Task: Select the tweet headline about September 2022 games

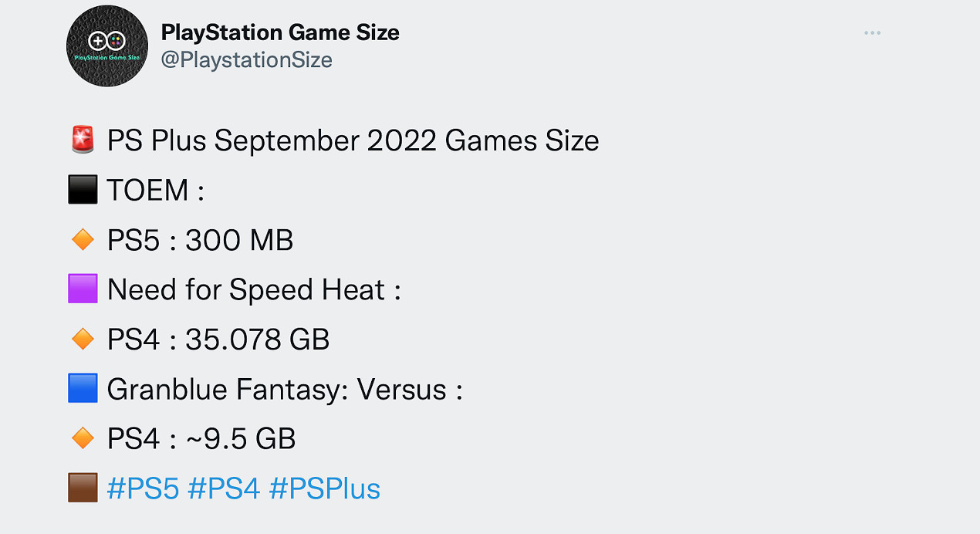Action: click(351, 140)
